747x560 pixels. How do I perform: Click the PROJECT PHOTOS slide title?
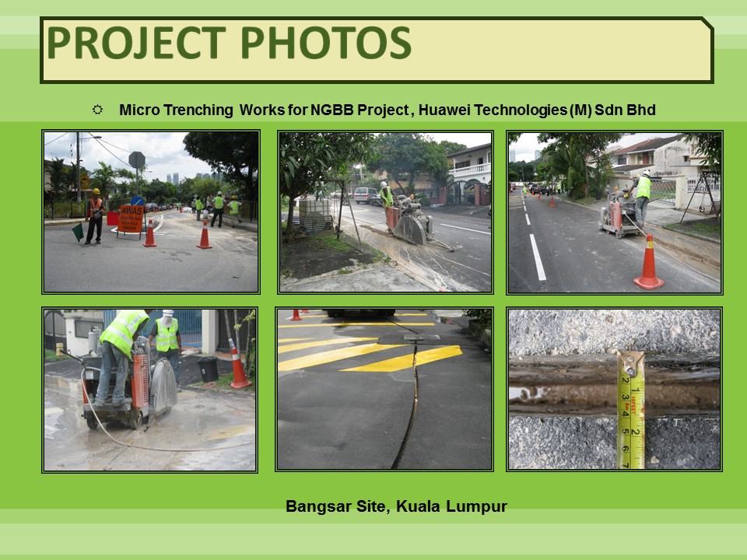coord(228,44)
